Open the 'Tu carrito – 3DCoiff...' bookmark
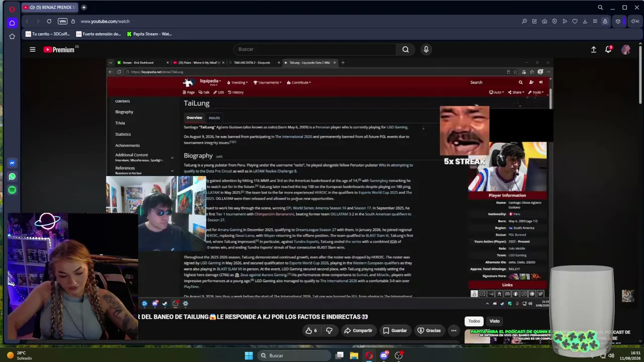 (x=48, y=34)
